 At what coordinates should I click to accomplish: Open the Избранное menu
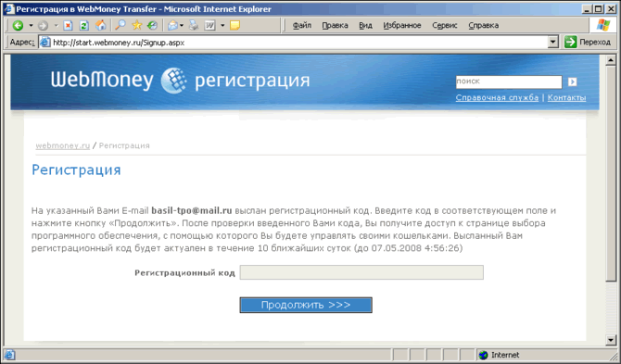tap(402, 25)
